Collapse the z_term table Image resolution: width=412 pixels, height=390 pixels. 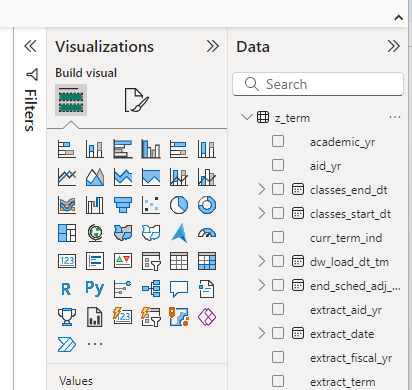247,117
